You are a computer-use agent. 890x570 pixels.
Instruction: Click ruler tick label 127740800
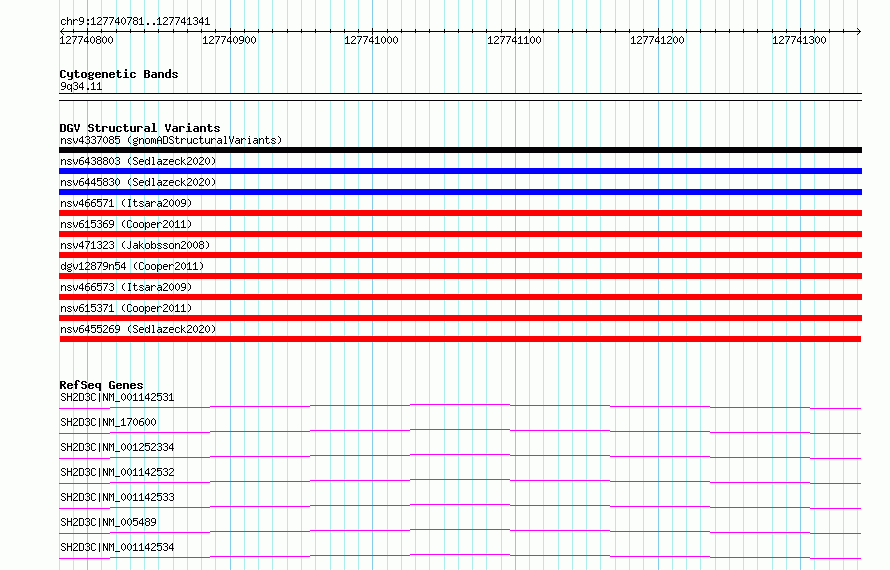(86, 40)
